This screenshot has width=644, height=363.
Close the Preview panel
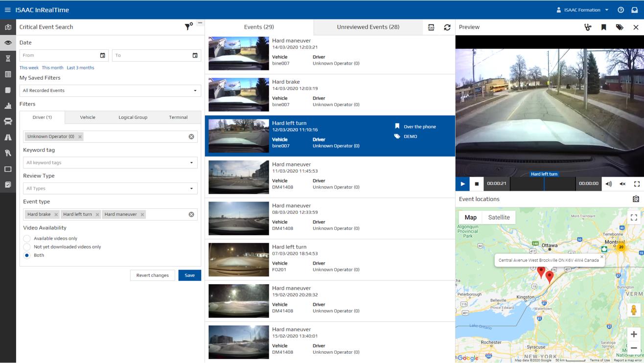[x=636, y=27]
